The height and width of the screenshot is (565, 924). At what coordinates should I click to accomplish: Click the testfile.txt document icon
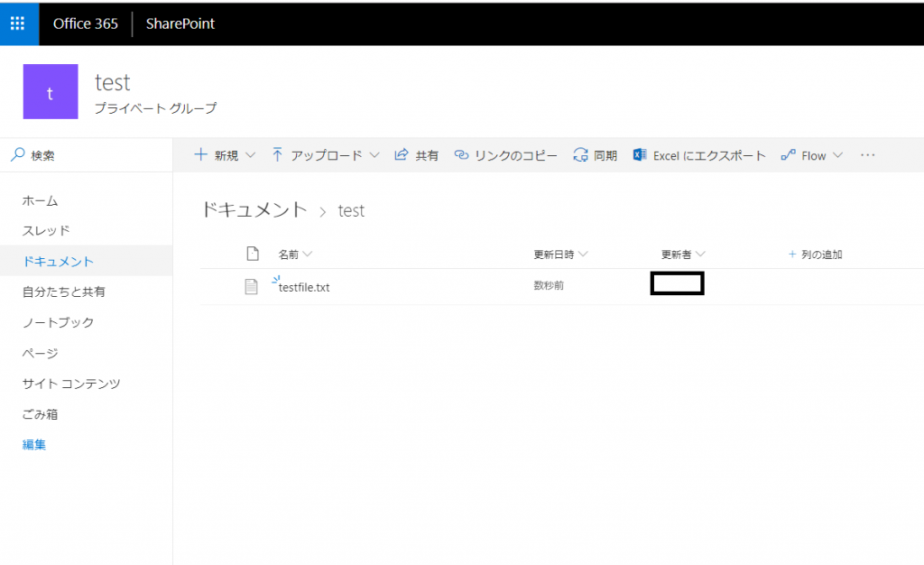[252, 286]
